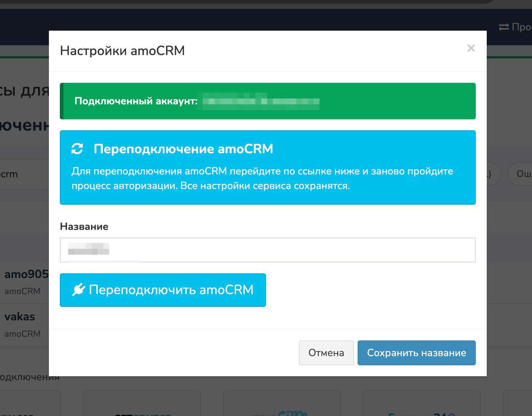Save with the Сохранить название button
The width and height of the screenshot is (532, 416).
(x=416, y=353)
